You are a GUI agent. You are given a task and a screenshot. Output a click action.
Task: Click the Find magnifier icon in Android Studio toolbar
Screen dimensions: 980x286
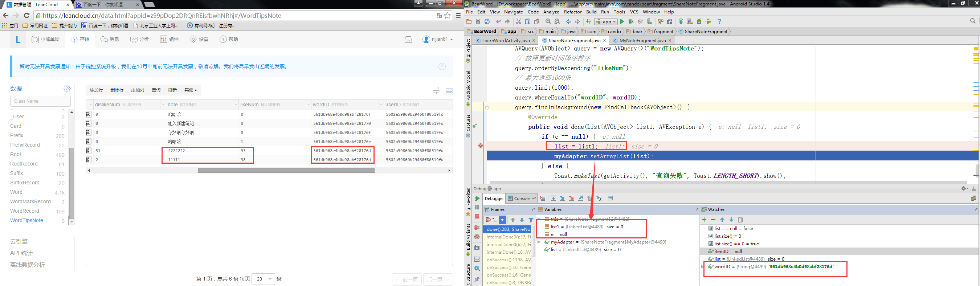[x=548, y=22]
